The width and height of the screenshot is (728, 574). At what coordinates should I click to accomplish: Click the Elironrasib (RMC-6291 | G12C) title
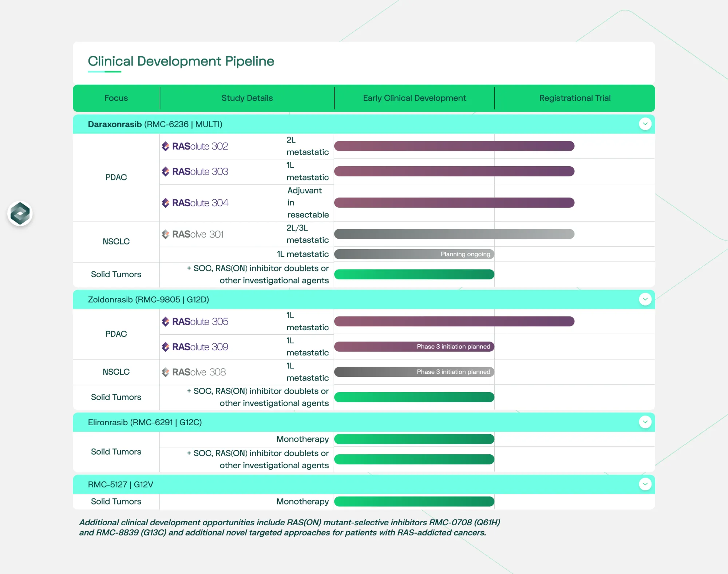(145, 422)
